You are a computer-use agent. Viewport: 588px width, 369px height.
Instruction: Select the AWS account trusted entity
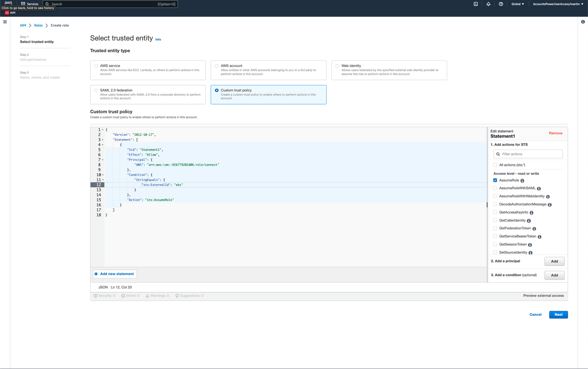point(217,65)
